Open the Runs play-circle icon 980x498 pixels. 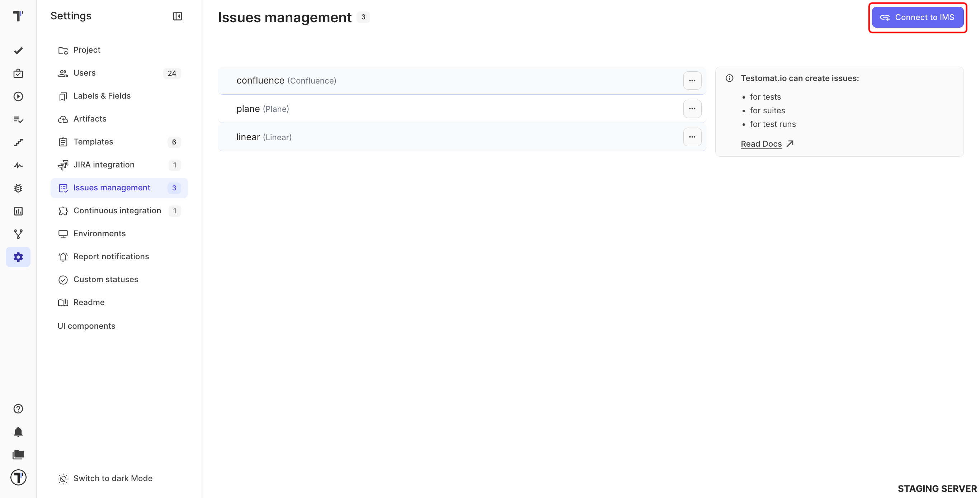18,96
